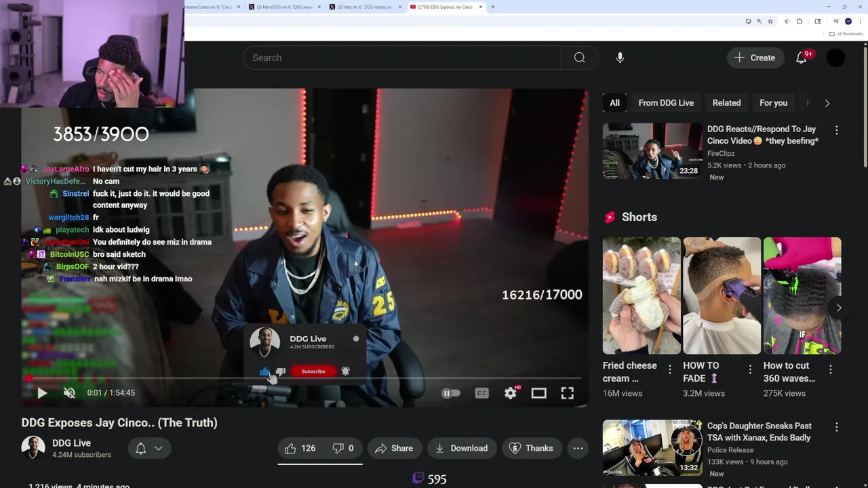Click the thumbs up in the video overlay

[264, 371]
